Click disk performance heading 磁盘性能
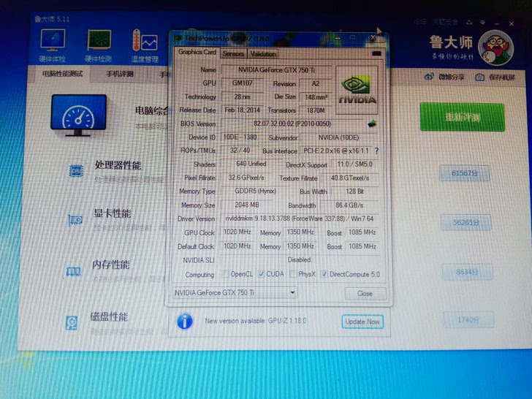 pyautogui.click(x=109, y=316)
